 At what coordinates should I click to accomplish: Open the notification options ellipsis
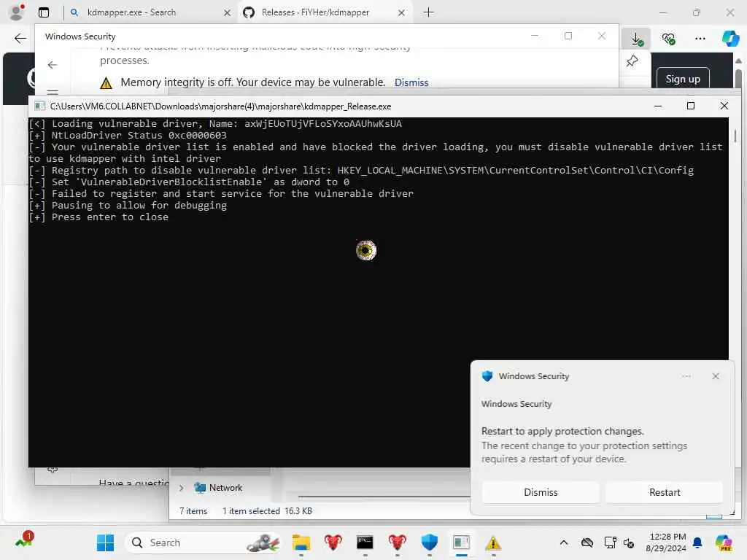(x=686, y=376)
